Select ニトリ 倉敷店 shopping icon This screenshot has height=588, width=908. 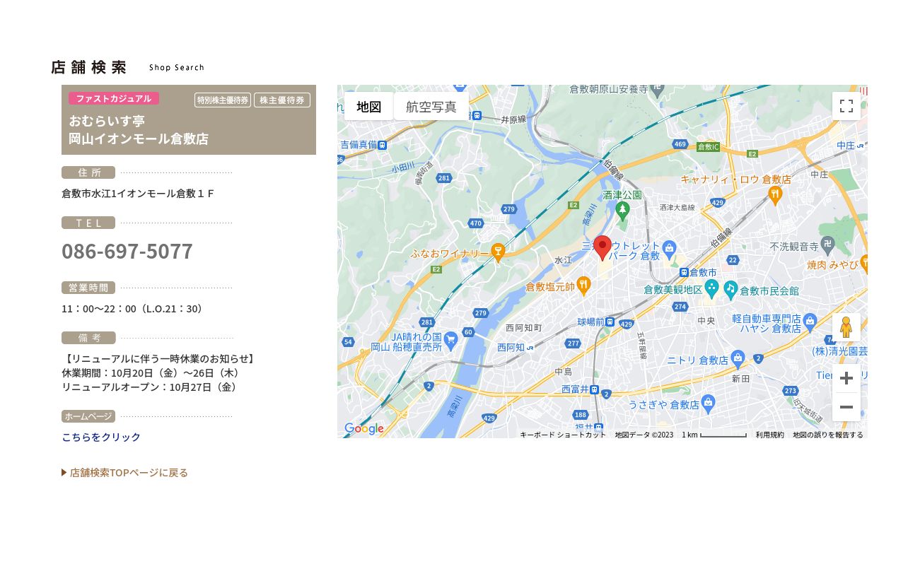pos(738,358)
